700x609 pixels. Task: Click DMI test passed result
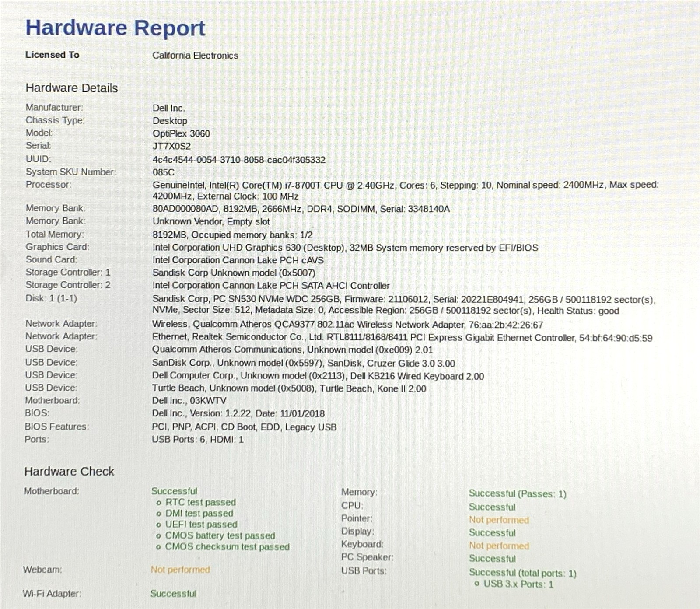pos(199,513)
